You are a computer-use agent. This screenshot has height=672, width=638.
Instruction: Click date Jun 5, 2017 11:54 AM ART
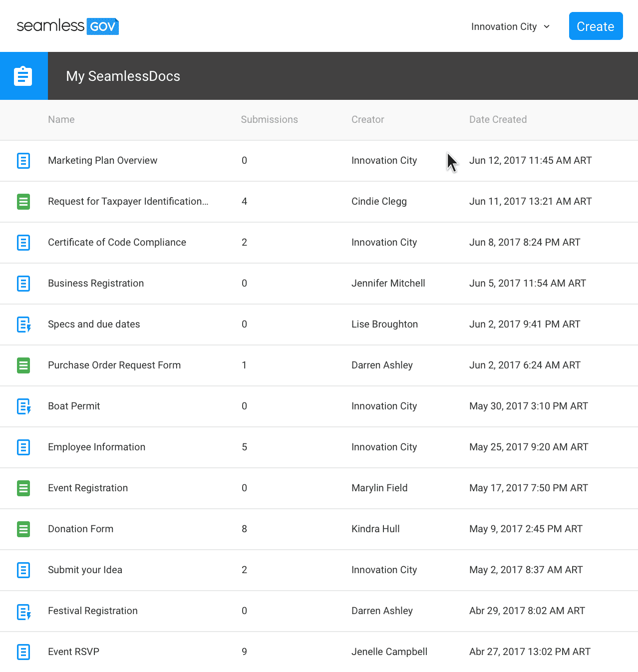[528, 283]
